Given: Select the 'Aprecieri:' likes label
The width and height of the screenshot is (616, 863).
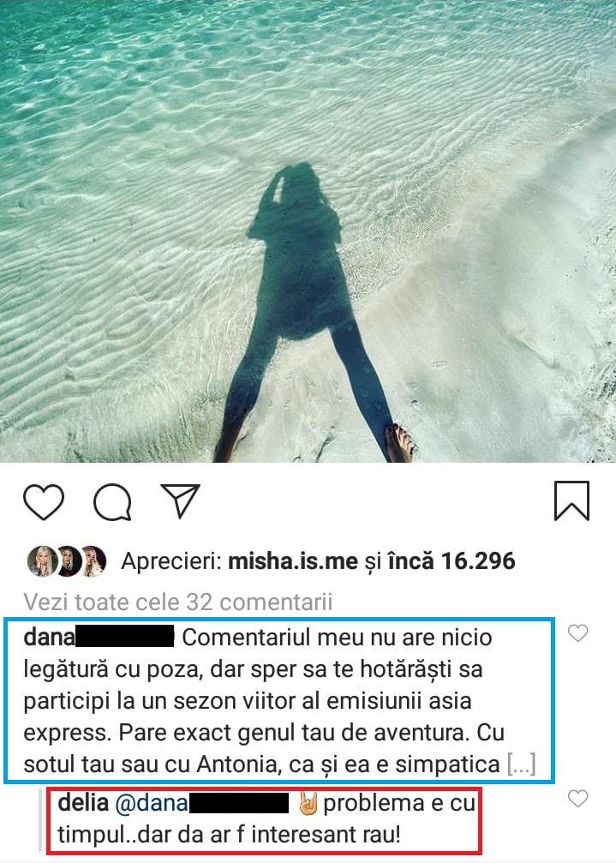Looking at the screenshot, I should 171,561.
